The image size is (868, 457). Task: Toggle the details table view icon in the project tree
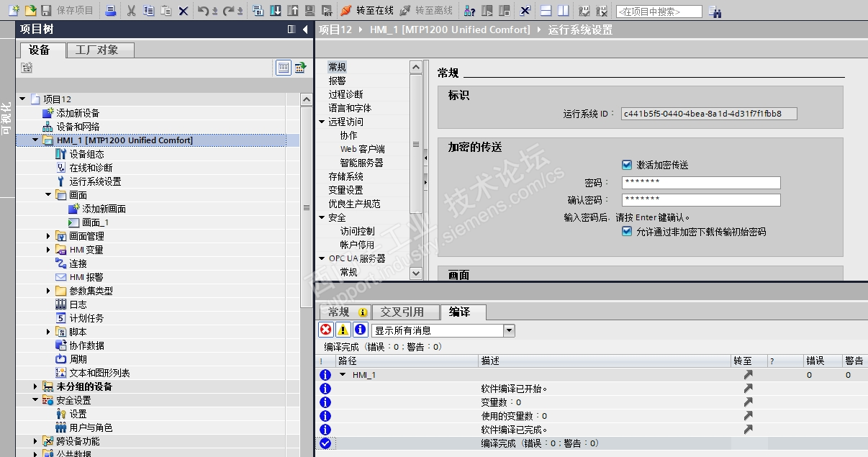click(284, 68)
